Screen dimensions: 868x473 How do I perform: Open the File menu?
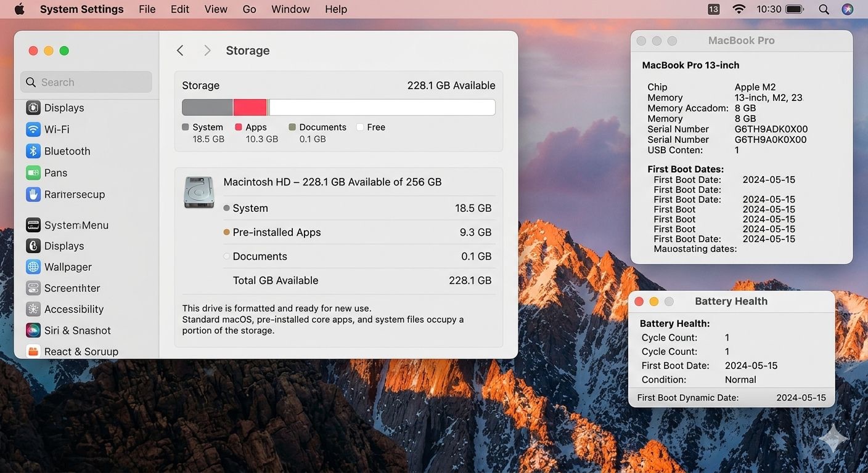147,9
